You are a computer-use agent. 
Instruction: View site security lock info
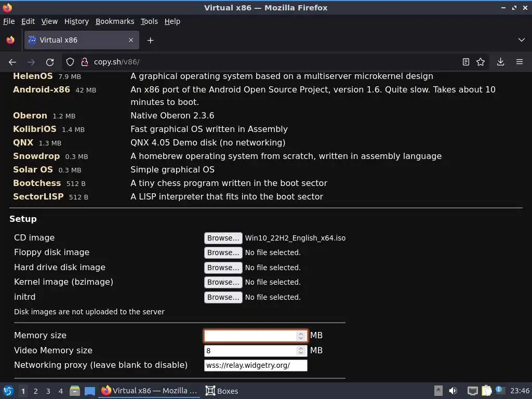coord(85,62)
